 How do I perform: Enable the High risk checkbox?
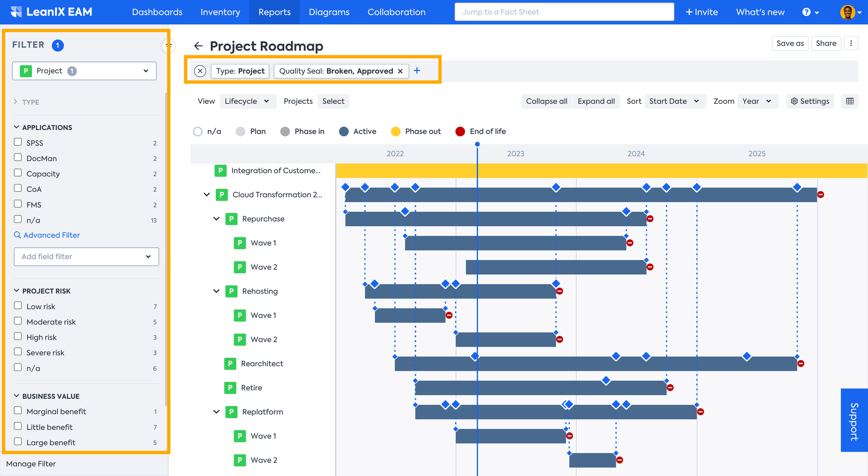[x=18, y=336]
